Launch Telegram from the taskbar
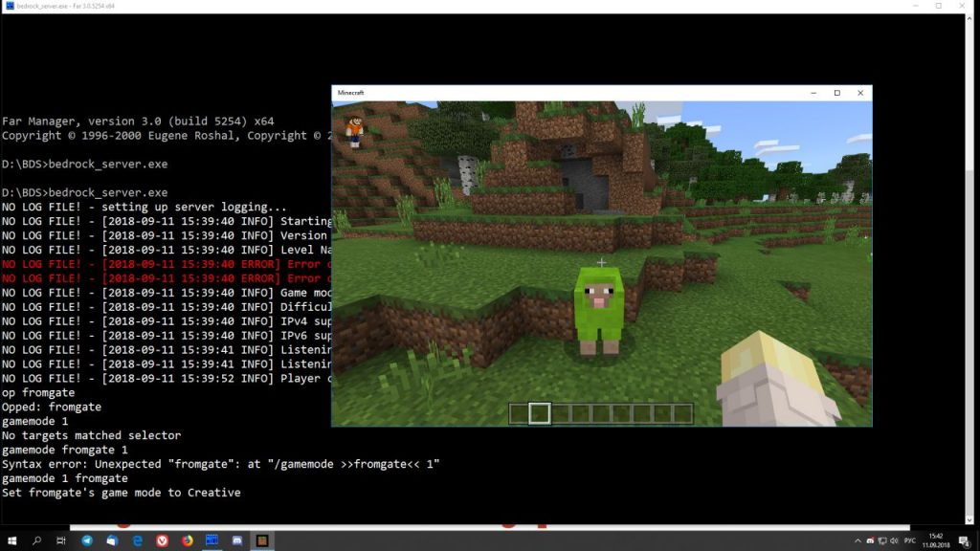This screenshot has height=551, width=980. (87, 541)
